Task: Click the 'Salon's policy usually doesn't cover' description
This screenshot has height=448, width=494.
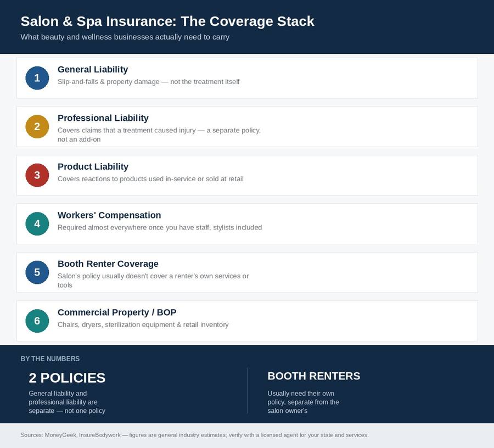Action: click(153, 281)
